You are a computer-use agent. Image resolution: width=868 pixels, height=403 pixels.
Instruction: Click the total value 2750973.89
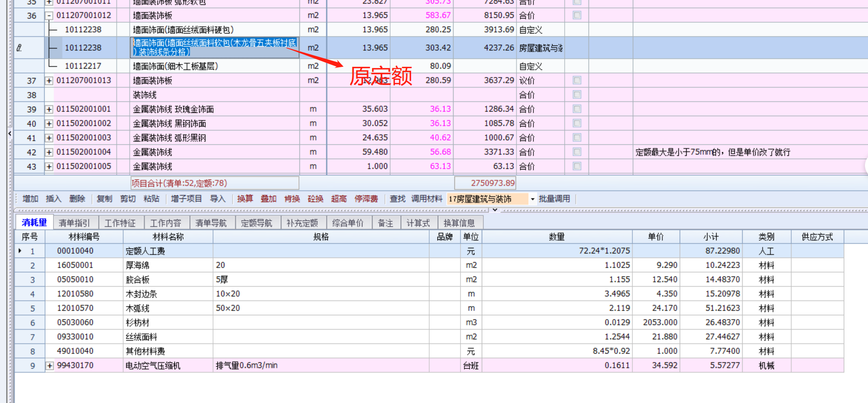485,183
